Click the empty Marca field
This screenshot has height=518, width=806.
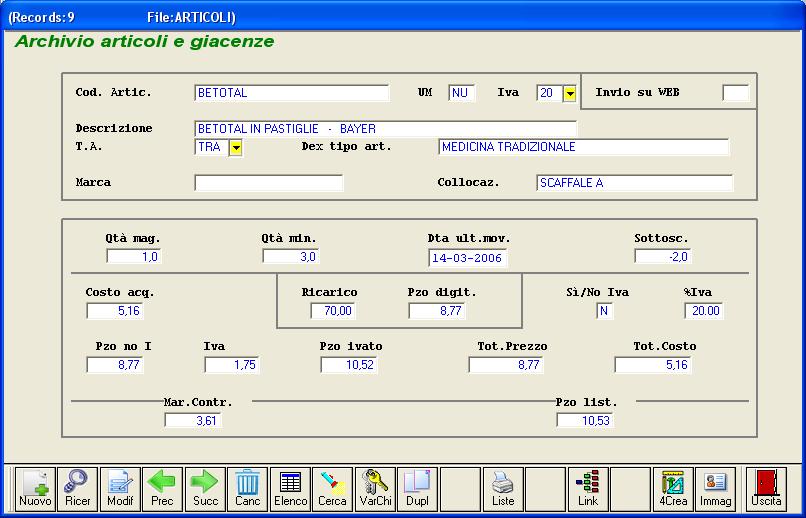coord(269,183)
